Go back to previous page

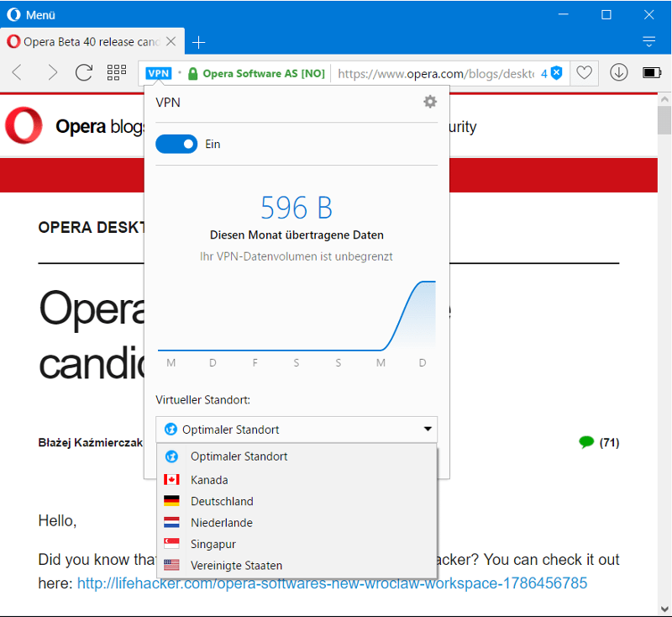click(x=17, y=73)
